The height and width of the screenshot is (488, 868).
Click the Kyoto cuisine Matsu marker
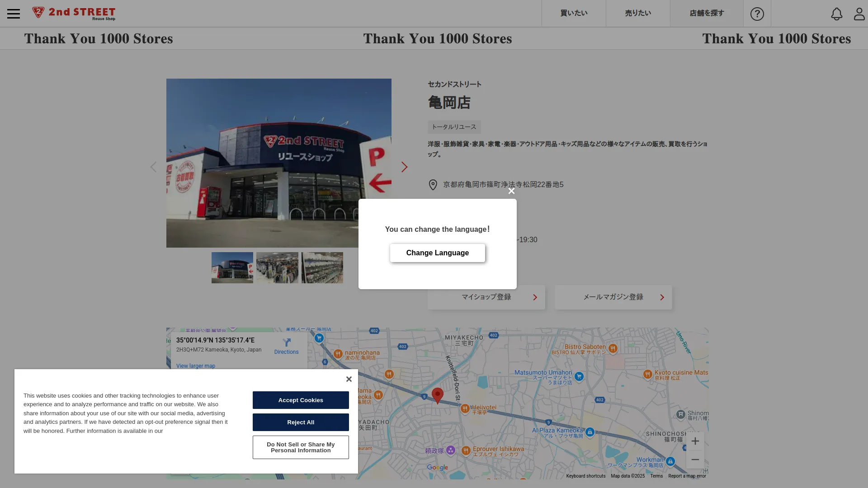pos(647,374)
